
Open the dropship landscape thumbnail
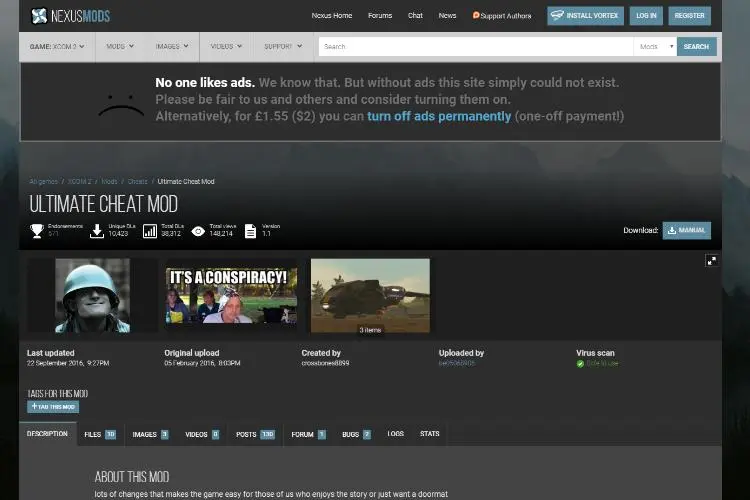370,296
